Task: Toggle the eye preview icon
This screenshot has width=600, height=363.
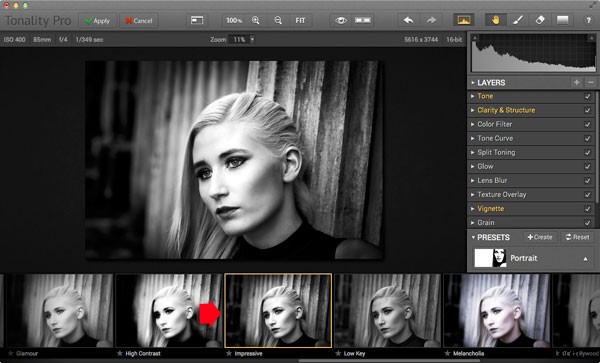Action: (x=341, y=20)
